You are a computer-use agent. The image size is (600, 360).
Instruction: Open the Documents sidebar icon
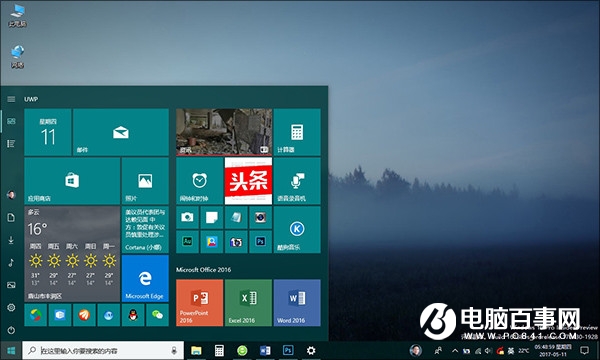11,218
